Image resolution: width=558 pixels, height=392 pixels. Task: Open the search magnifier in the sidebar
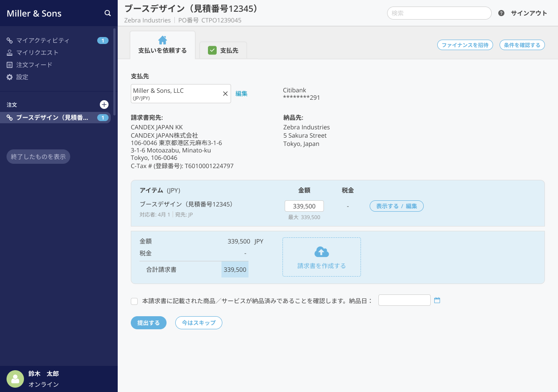[107, 13]
